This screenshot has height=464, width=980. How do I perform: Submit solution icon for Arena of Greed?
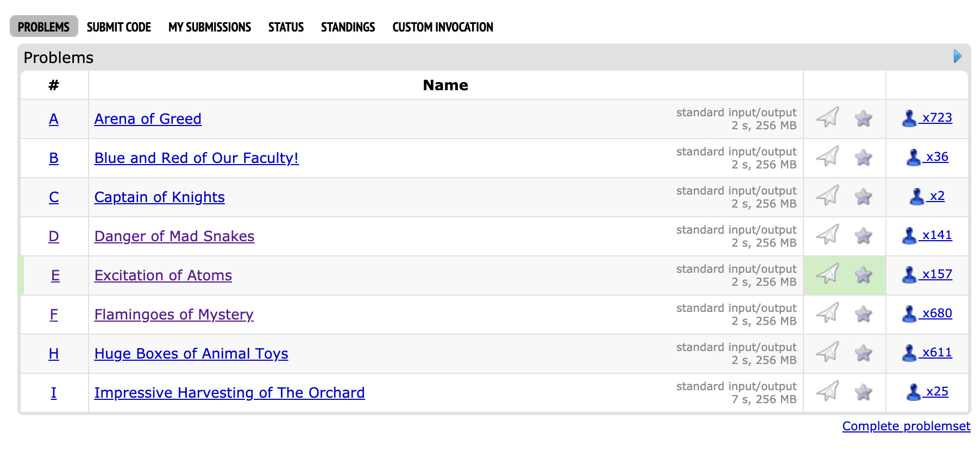[x=828, y=117]
